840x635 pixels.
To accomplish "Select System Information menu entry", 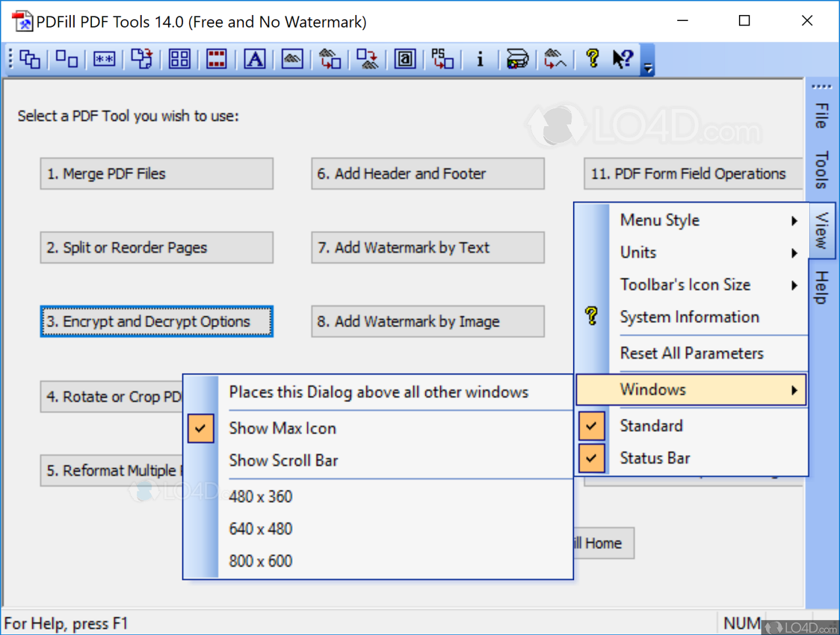I will (x=691, y=317).
